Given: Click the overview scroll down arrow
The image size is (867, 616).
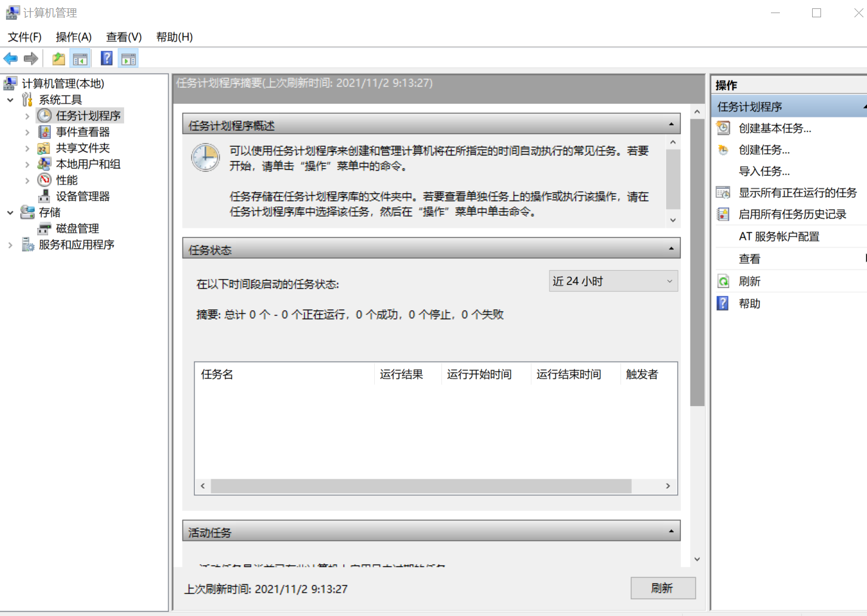Looking at the screenshot, I should [672, 220].
